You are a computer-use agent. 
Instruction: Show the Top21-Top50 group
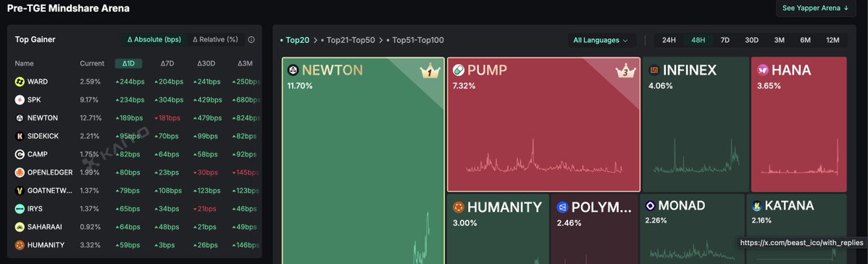click(x=348, y=40)
